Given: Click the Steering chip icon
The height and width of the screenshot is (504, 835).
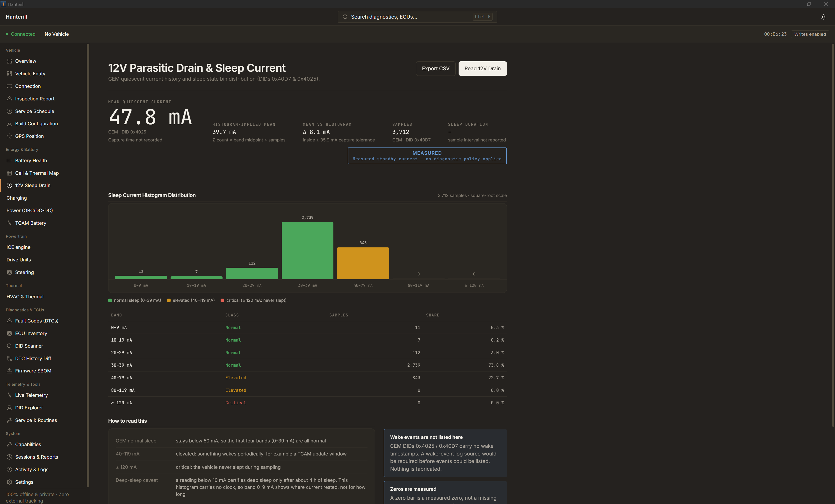Looking at the screenshot, I should click(x=9, y=272).
